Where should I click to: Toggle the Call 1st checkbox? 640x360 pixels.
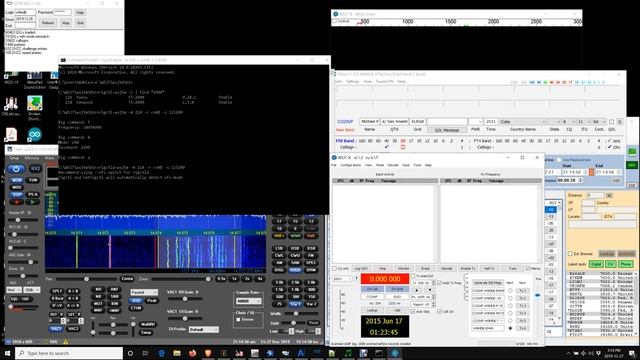click(440, 311)
